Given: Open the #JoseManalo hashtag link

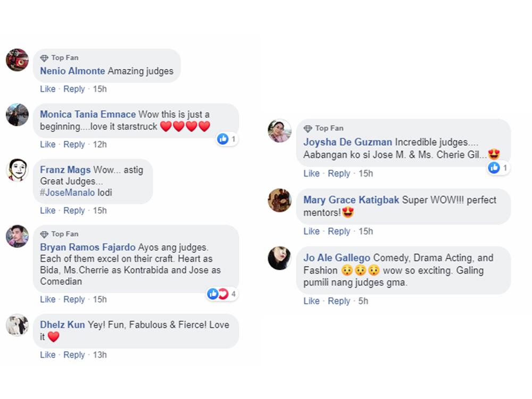Looking at the screenshot, I should tap(67, 193).
